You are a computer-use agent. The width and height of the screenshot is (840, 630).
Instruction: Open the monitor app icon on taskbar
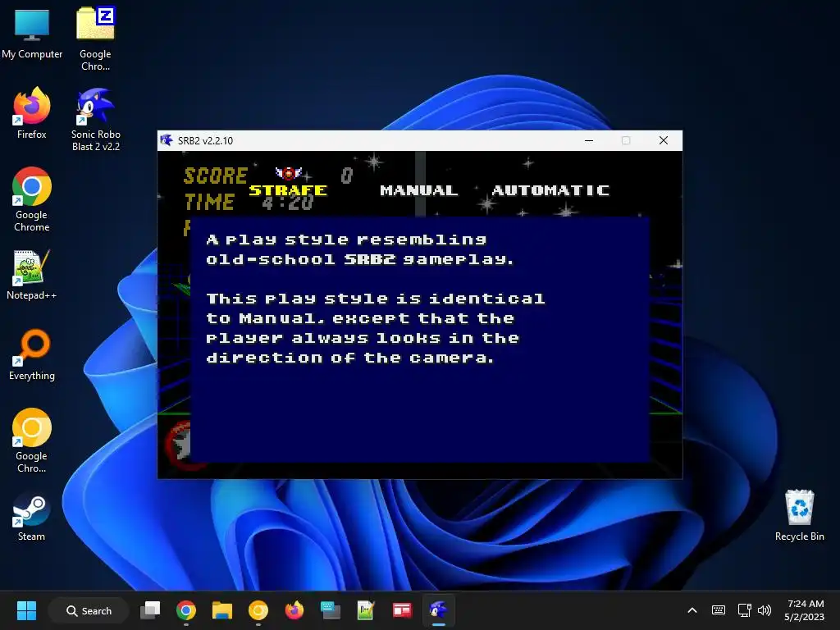coord(330,610)
